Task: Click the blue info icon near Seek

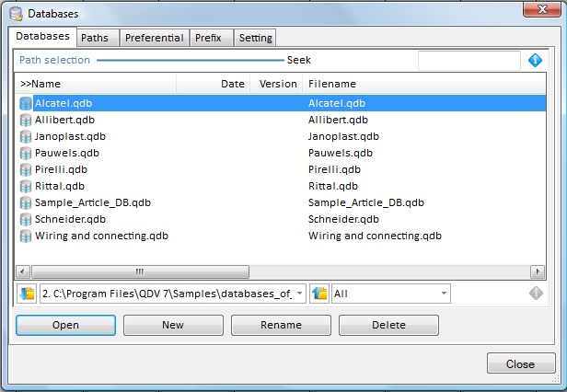Action: point(535,60)
